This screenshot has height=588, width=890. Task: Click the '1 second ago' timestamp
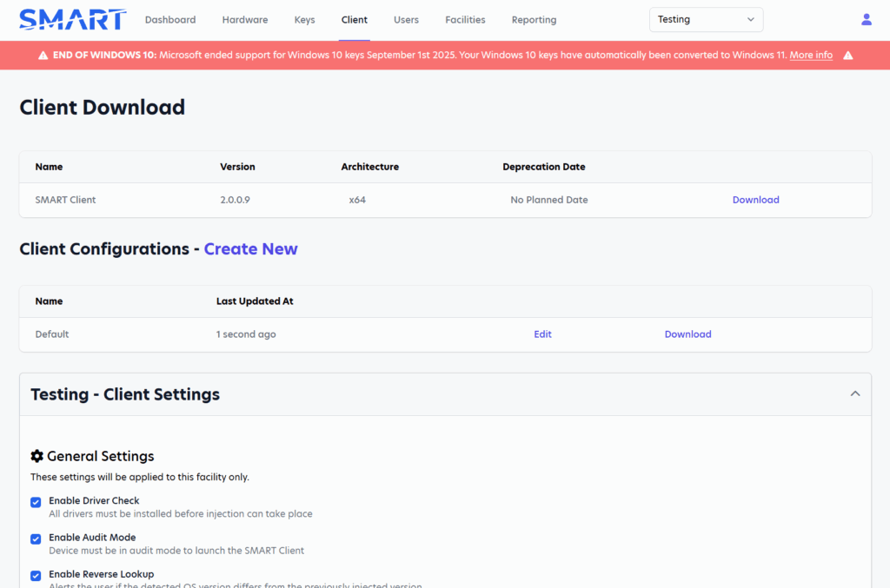[246, 334]
